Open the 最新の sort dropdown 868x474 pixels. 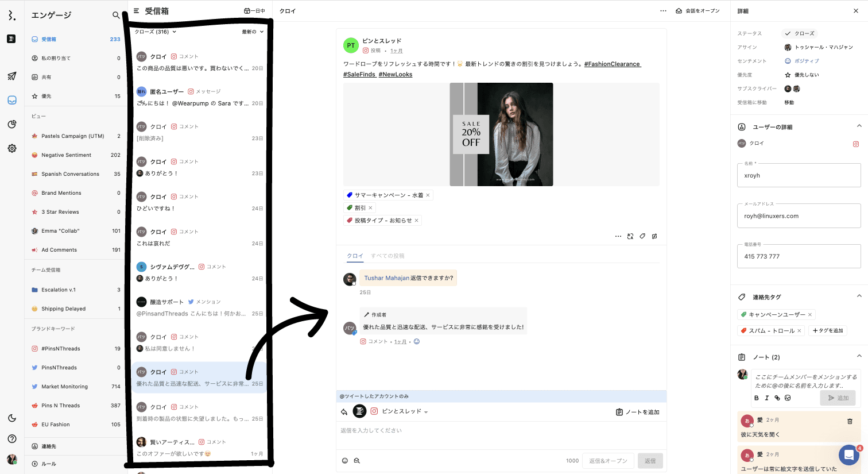(x=253, y=32)
